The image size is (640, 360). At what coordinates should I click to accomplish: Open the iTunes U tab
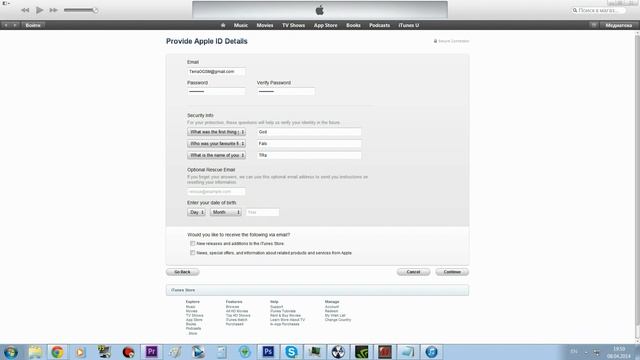tap(409, 25)
